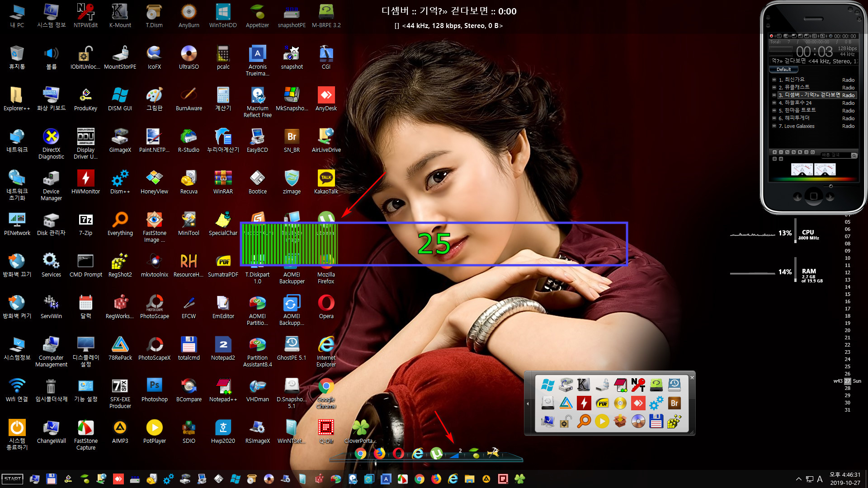
Task: Launch Macrium Reflect Free
Action: (x=257, y=102)
